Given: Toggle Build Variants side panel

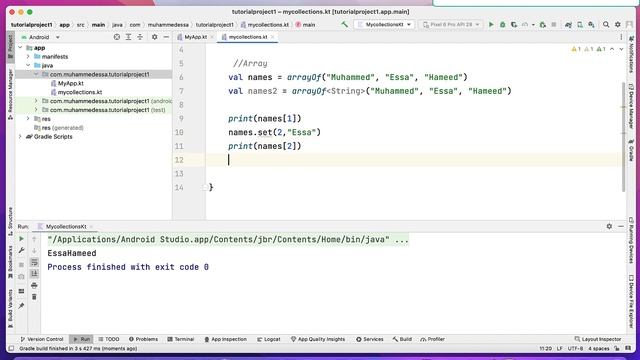Looking at the screenshot, I should (x=11, y=308).
